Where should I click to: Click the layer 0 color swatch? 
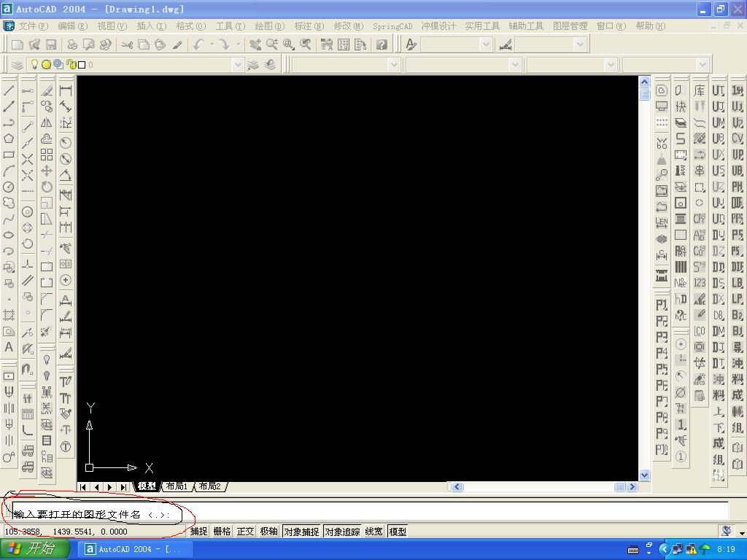82,65
